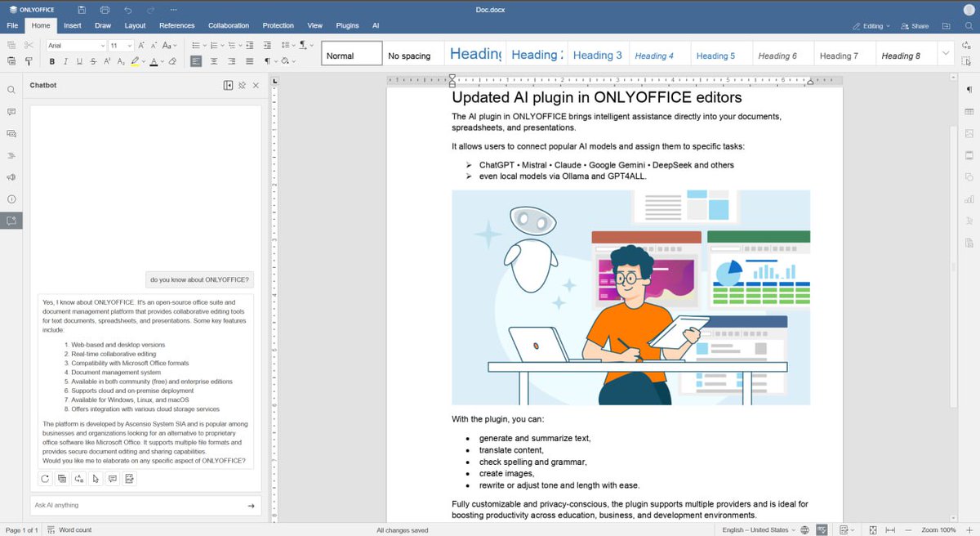Open paragraph settings in right sidebar
Viewport: 980px width, 536px height.
click(x=969, y=90)
